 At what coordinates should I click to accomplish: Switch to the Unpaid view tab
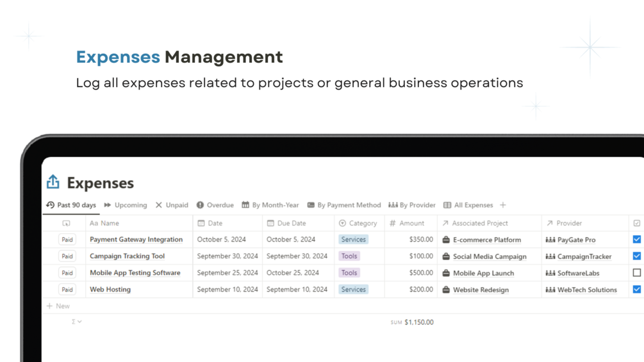(x=172, y=205)
